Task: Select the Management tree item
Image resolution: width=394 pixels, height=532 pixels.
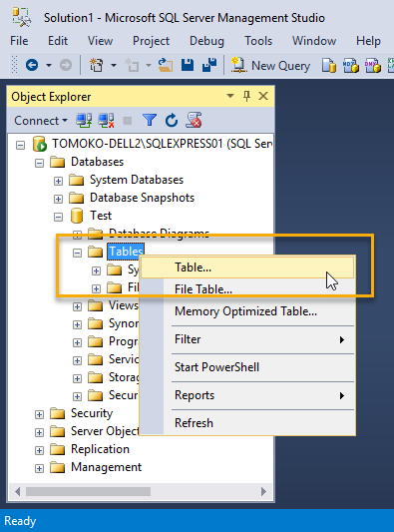Action: pyautogui.click(x=106, y=467)
